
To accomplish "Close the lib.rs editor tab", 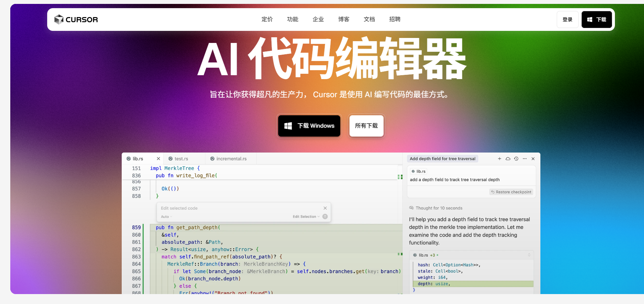I will pyautogui.click(x=158, y=159).
